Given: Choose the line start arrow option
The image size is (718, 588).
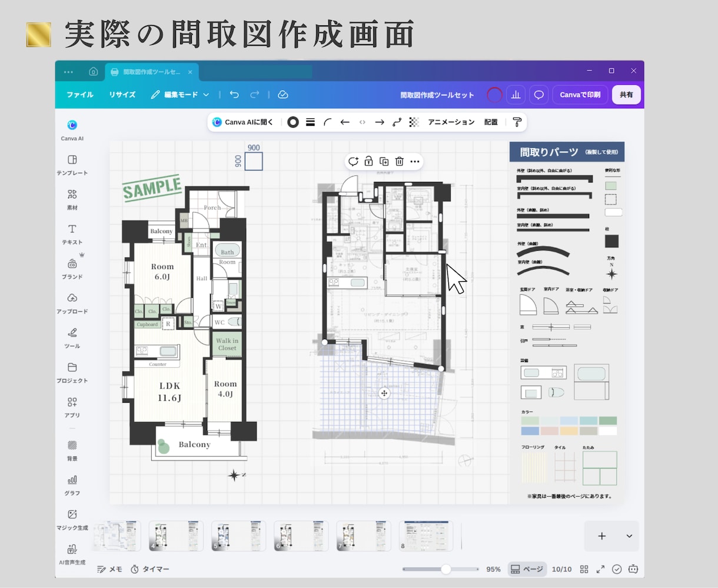Looking at the screenshot, I should 345,122.
